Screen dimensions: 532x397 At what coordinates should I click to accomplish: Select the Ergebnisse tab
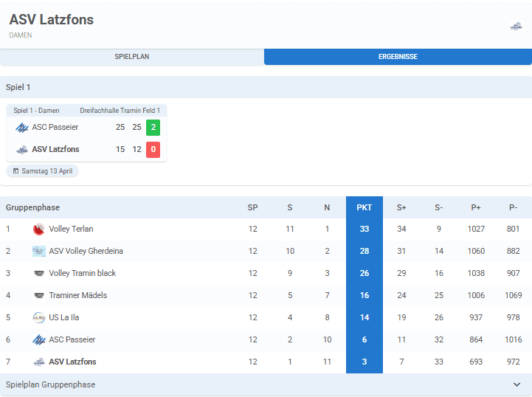tap(398, 57)
